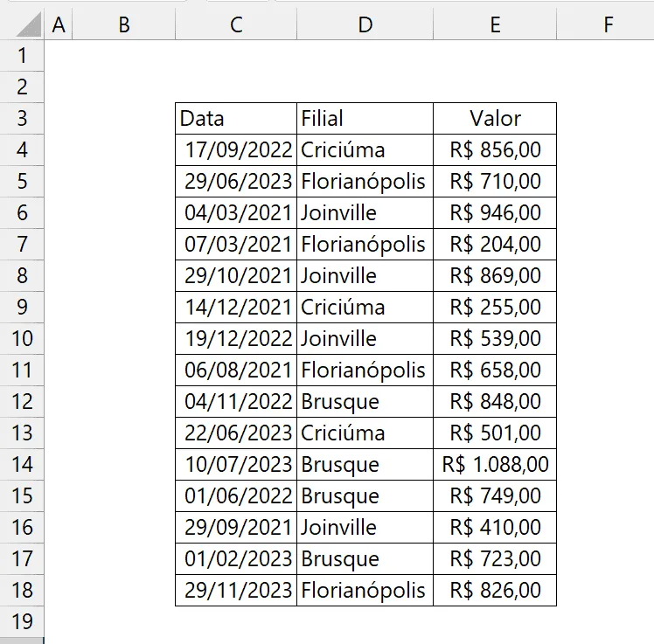Screen dimensions: 654x644
Task: Select the Brusque cell in row 12
Action: pos(365,401)
